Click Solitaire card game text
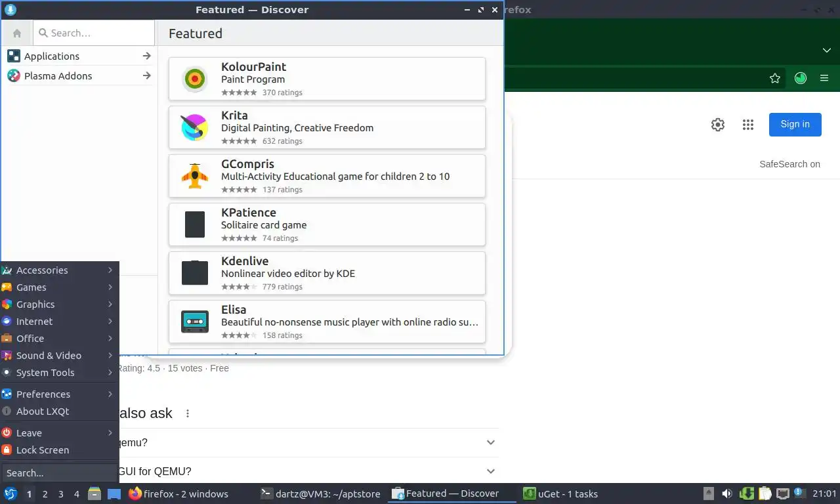 pos(264,225)
